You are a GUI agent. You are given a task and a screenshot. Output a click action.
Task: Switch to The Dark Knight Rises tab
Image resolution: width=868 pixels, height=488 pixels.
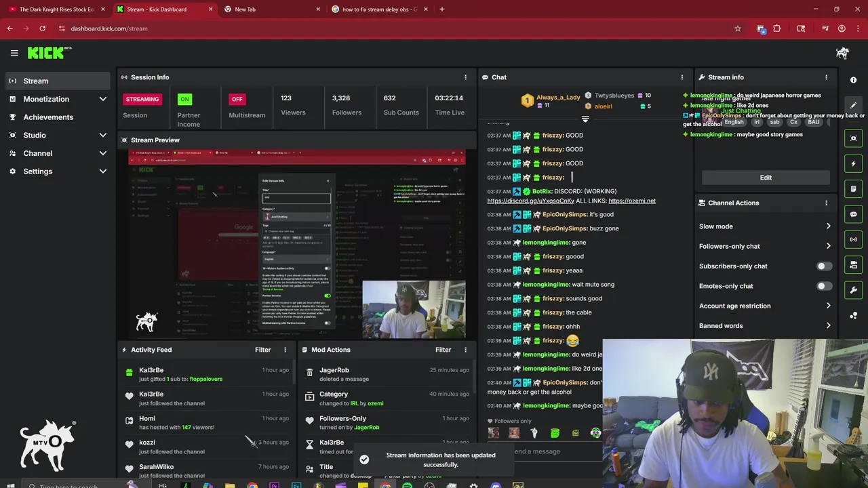[x=57, y=9]
